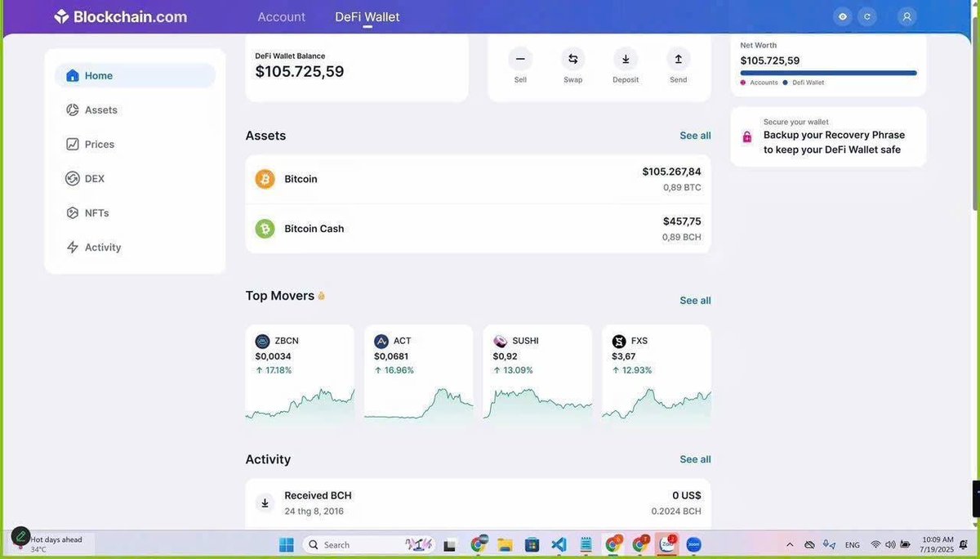The image size is (980, 559).
Task: Toggle balance visibility eye icon
Action: pos(843,16)
